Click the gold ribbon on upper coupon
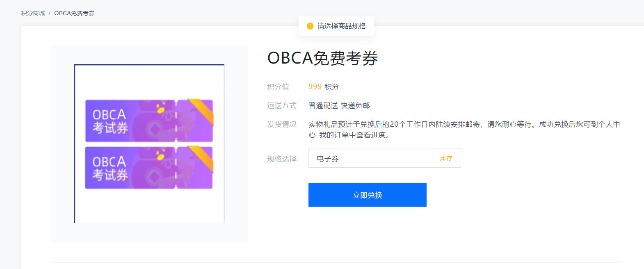The image size is (644, 269). [201, 111]
